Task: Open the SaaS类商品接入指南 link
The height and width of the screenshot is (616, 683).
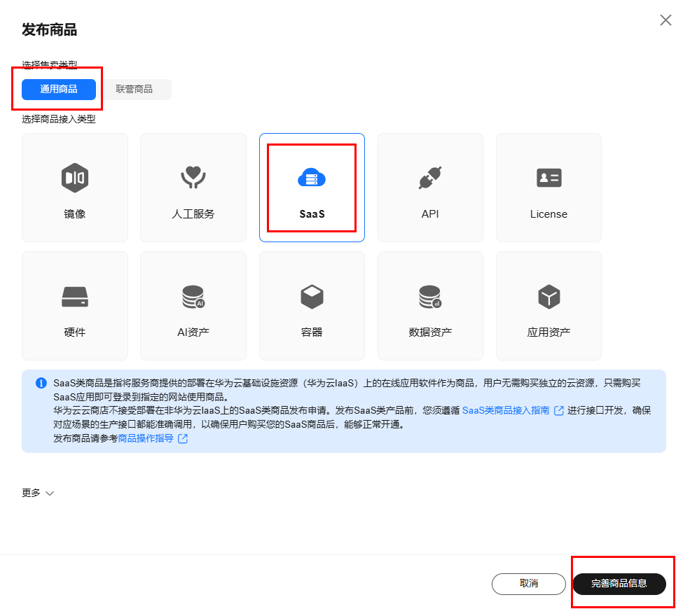Action: 505,411
